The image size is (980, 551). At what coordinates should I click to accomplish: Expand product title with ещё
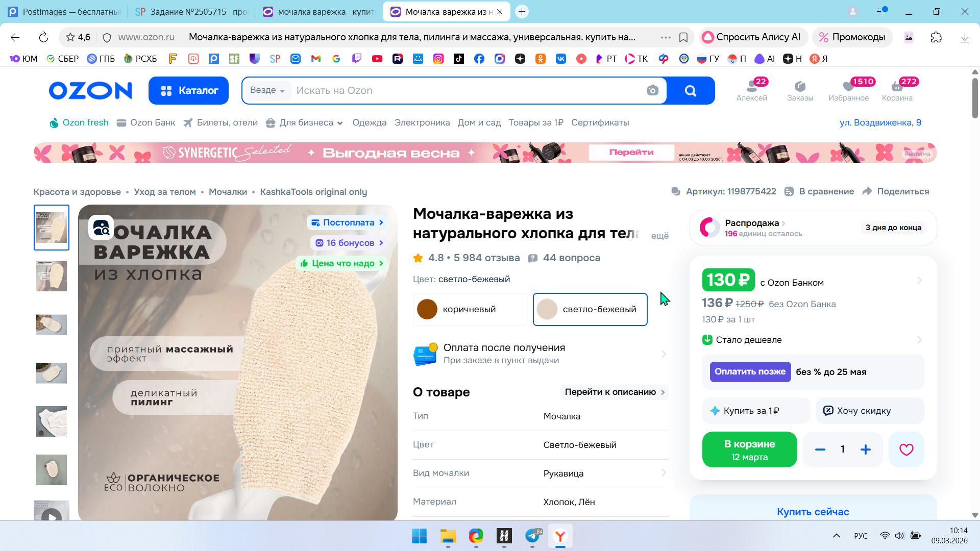point(659,236)
